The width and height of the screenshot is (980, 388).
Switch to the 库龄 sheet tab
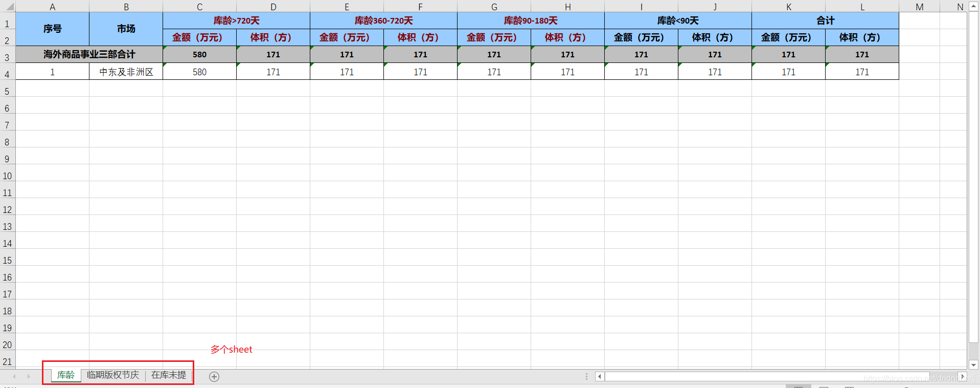tap(66, 375)
